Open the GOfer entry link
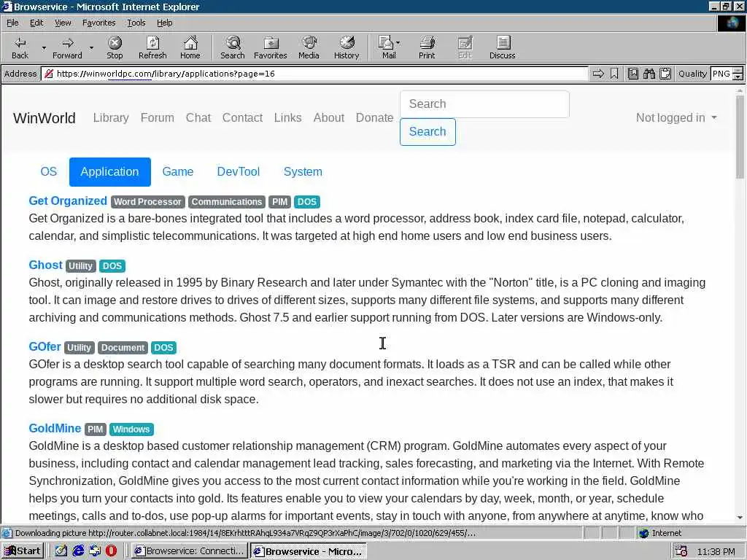747x560 pixels. tap(44, 346)
